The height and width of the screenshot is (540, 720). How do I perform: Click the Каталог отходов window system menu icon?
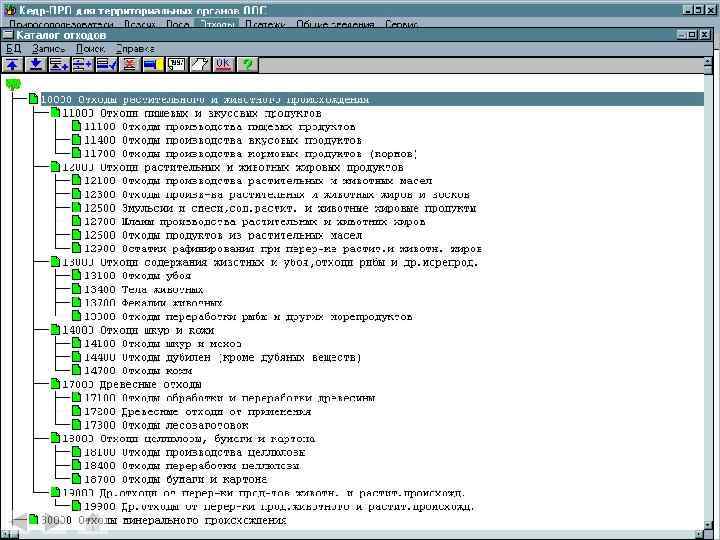[8, 35]
